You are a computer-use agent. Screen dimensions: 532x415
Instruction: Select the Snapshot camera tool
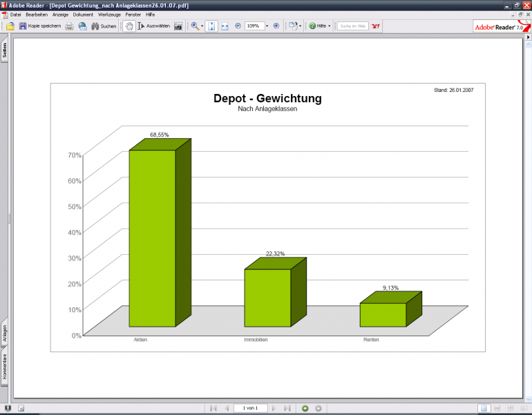coord(178,26)
